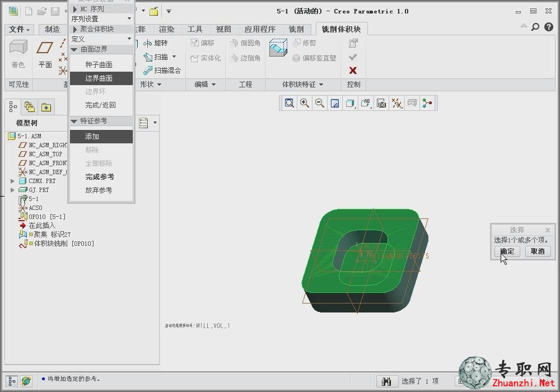Viewport: 560px width, 392px height.
Task: Click the 修剪 trim tool
Action: click(x=304, y=43)
